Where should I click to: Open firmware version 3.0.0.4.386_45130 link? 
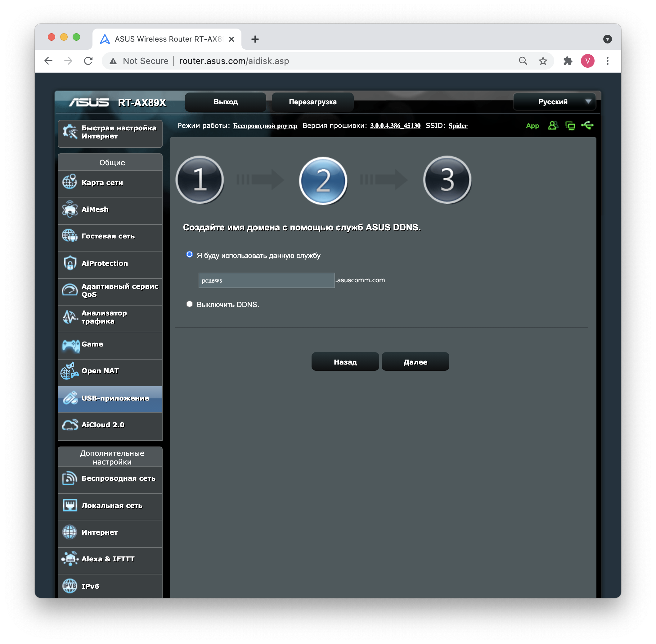(395, 126)
